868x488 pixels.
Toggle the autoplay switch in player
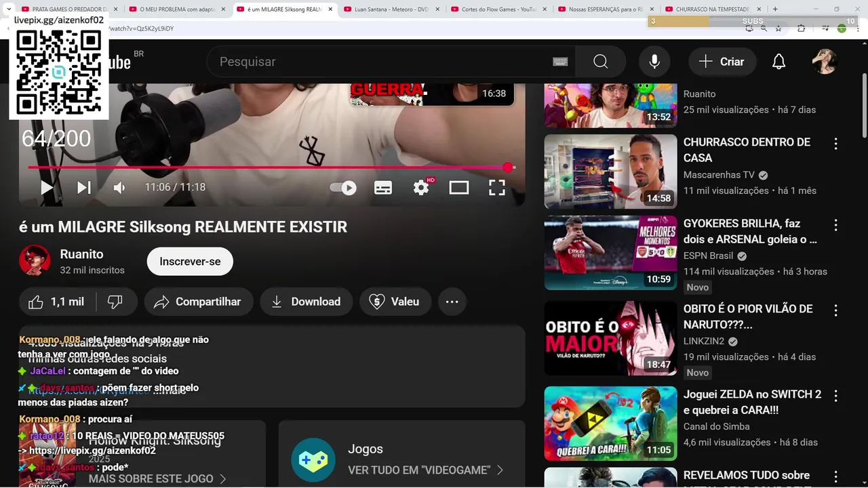(x=343, y=188)
